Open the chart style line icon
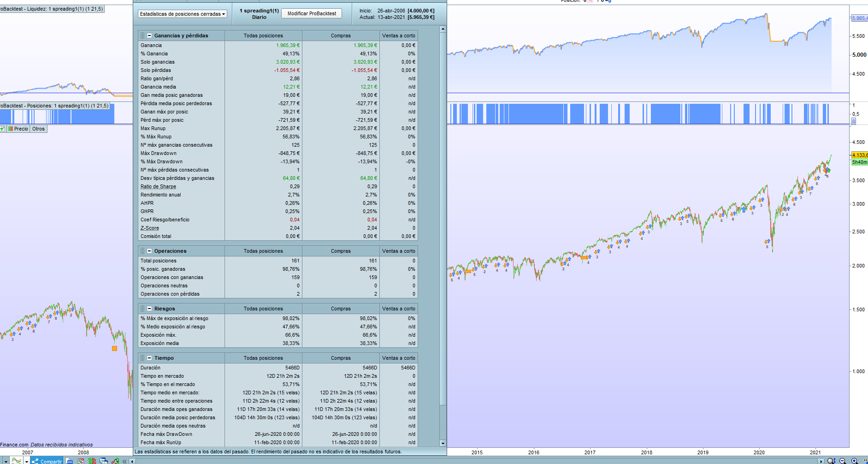The image size is (868, 464). pos(16,461)
